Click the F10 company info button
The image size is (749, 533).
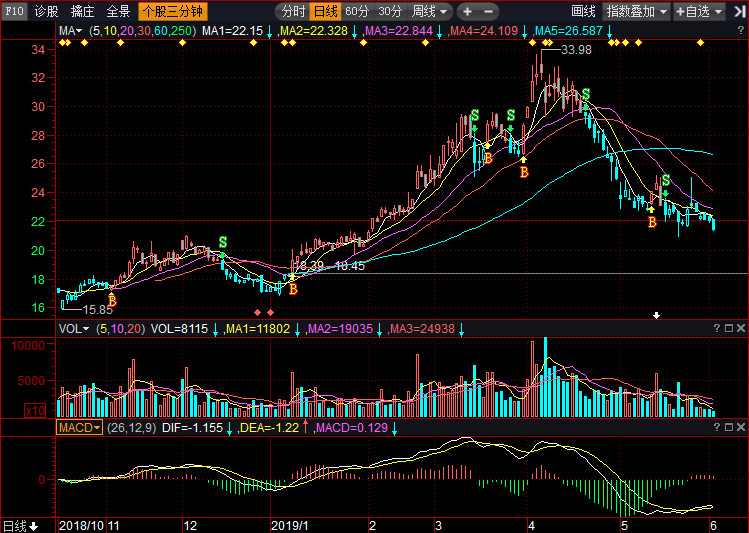(x=13, y=11)
